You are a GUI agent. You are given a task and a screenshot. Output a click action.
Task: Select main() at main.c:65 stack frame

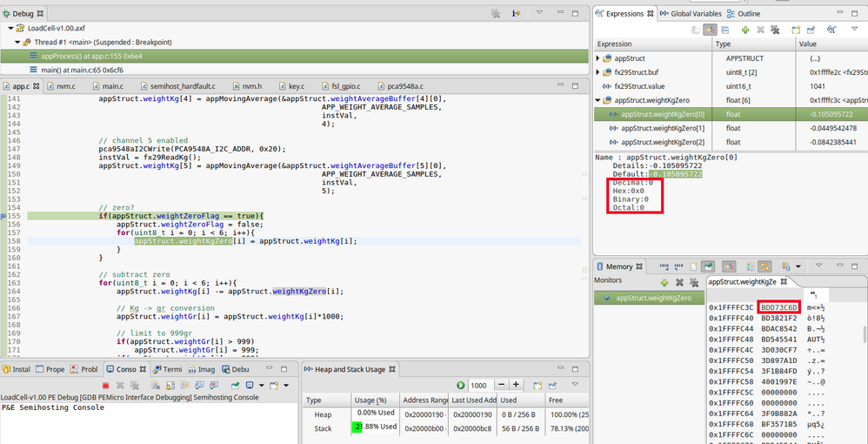tap(82, 70)
